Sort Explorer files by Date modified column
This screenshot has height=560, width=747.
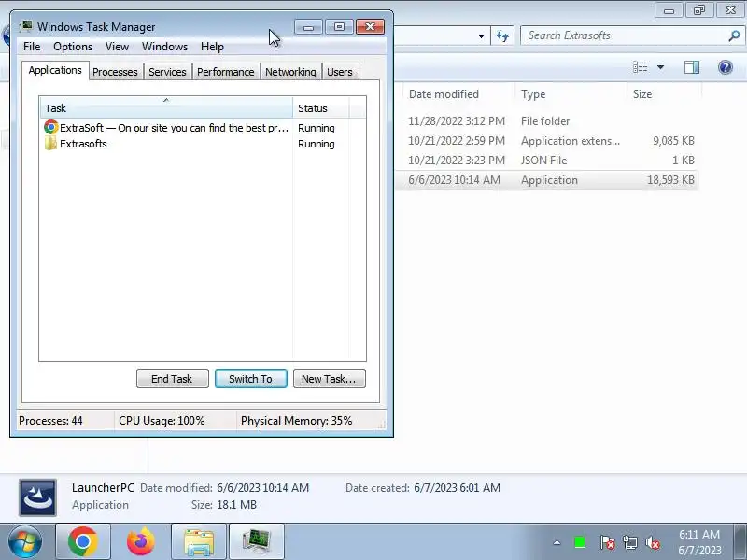458,94
